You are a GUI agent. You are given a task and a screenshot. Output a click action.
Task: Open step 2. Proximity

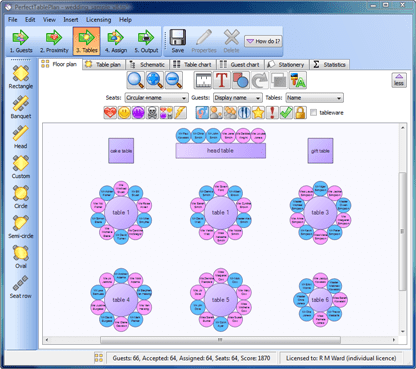point(54,42)
